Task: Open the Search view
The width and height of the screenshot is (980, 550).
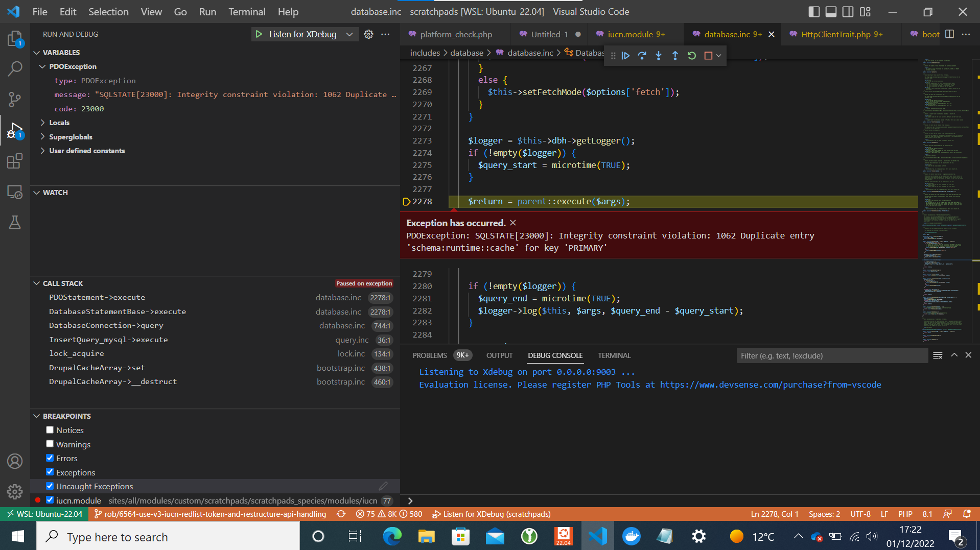Action: point(15,68)
